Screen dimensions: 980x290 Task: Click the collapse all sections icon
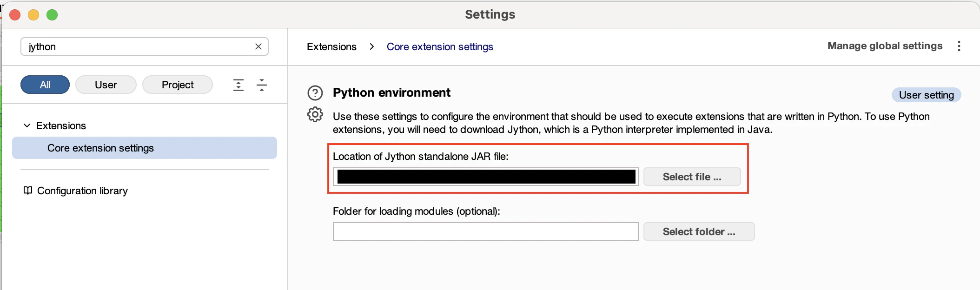tap(262, 85)
